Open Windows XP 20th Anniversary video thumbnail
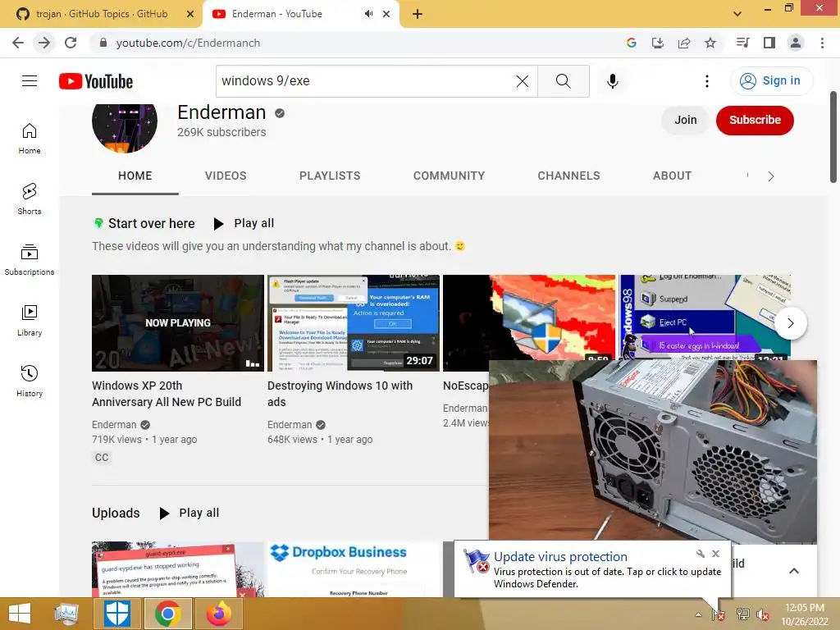 click(178, 323)
